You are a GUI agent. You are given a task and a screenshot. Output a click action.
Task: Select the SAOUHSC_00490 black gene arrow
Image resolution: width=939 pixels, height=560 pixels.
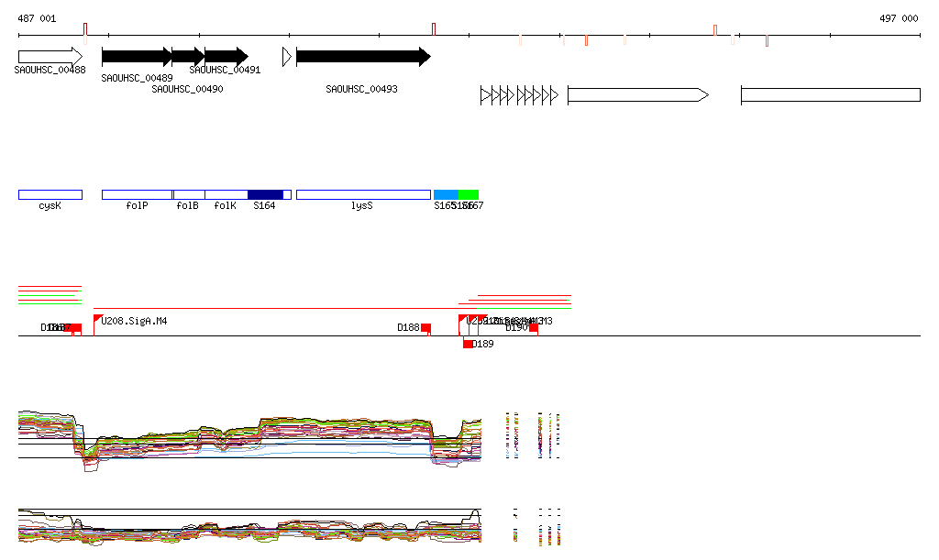(x=187, y=57)
